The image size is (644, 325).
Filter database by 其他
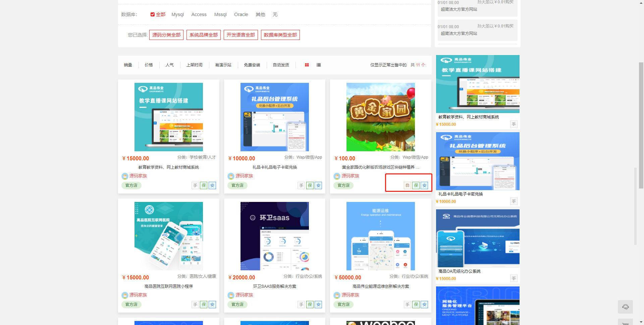click(x=260, y=14)
